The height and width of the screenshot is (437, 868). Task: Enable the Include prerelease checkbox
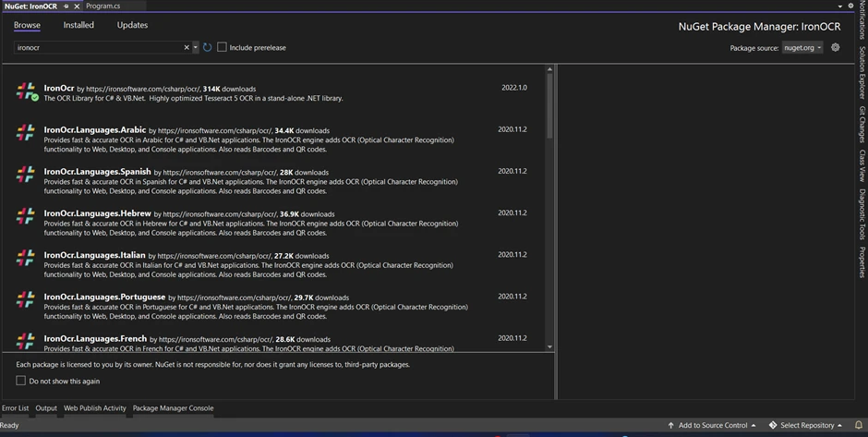pyautogui.click(x=222, y=47)
